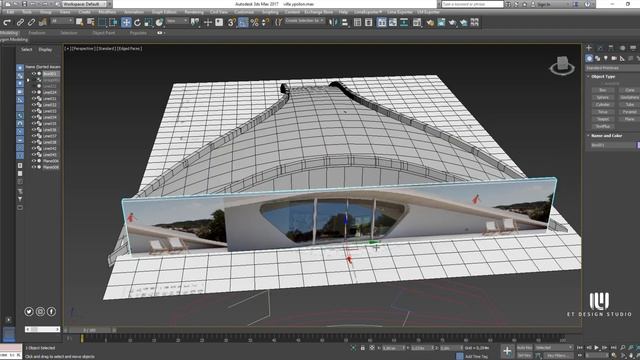Click the Plane primitive button
Viewport: 640px width, 360px height.
pyautogui.click(x=629, y=119)
